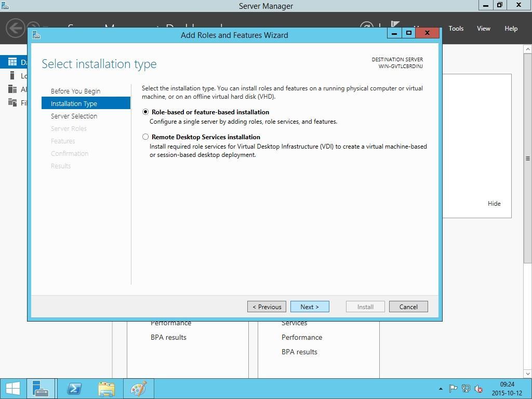Click the scroll down arrow in Server Manager
The image size is (532, 399).
(528, 374)
